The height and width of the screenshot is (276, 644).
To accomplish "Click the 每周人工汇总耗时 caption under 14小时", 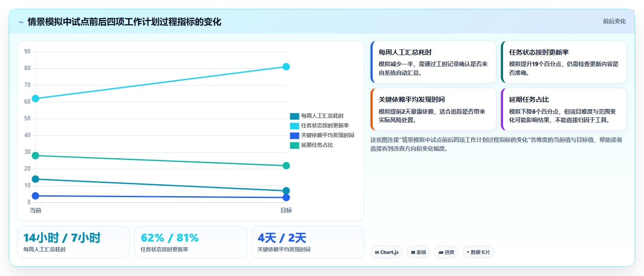I will [44, 250].
